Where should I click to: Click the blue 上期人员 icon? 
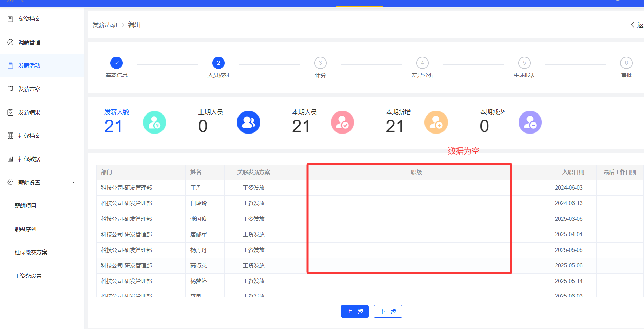(249, 122)
